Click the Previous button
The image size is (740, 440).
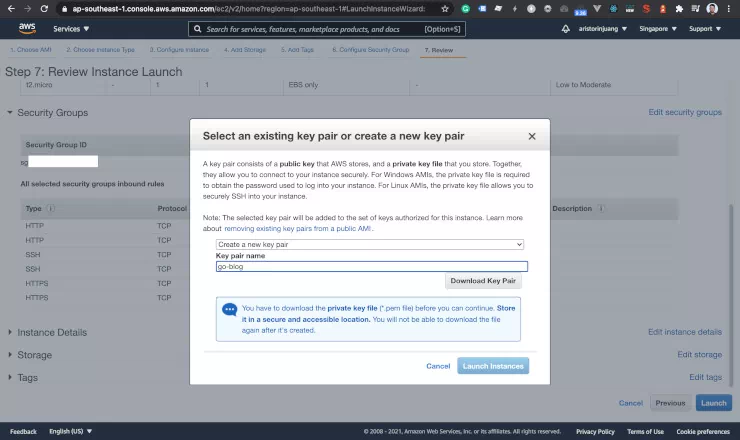click(x=670, y=403)
